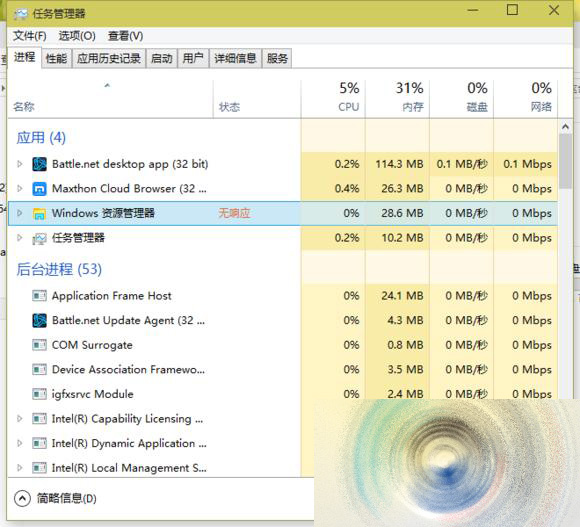Click the 24.1 MB memory value
This screenshot has height=527, width=580.
(402, 296)
